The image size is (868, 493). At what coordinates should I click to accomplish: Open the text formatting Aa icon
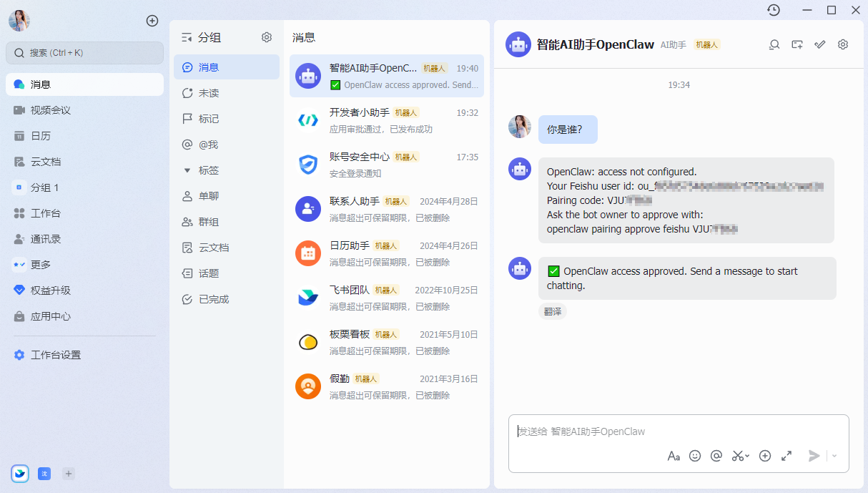[x=674, y=456]
